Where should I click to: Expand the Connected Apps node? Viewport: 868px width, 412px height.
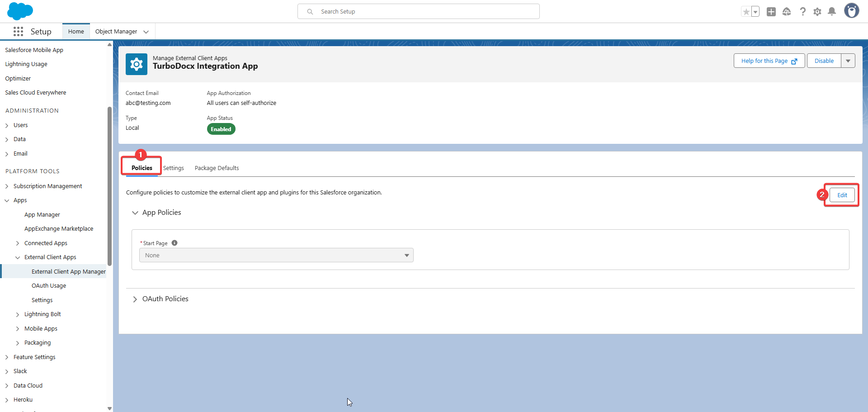(x=18, y=243)
